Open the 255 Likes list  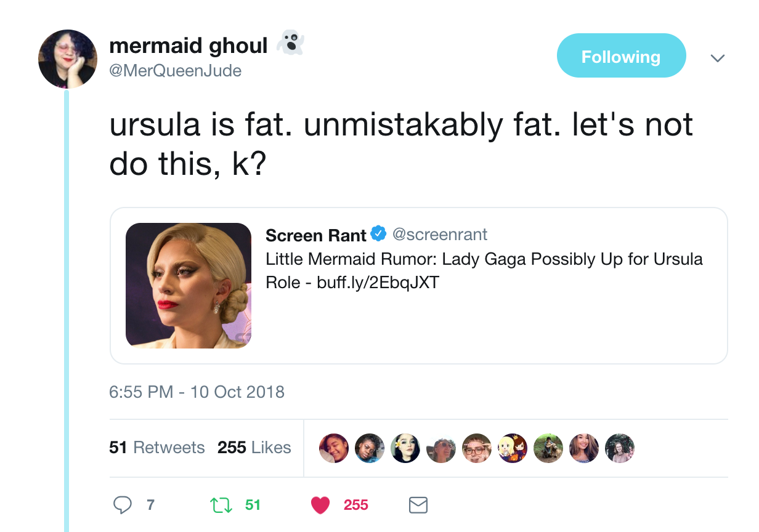point(254,447)
